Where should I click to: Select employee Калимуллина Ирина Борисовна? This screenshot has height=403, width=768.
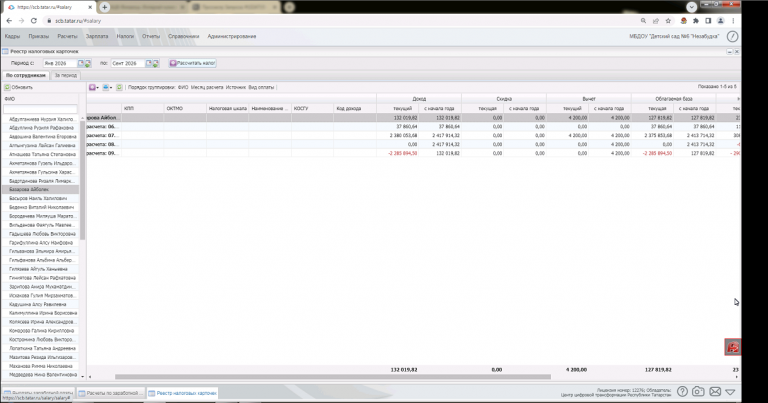point(40,313)
